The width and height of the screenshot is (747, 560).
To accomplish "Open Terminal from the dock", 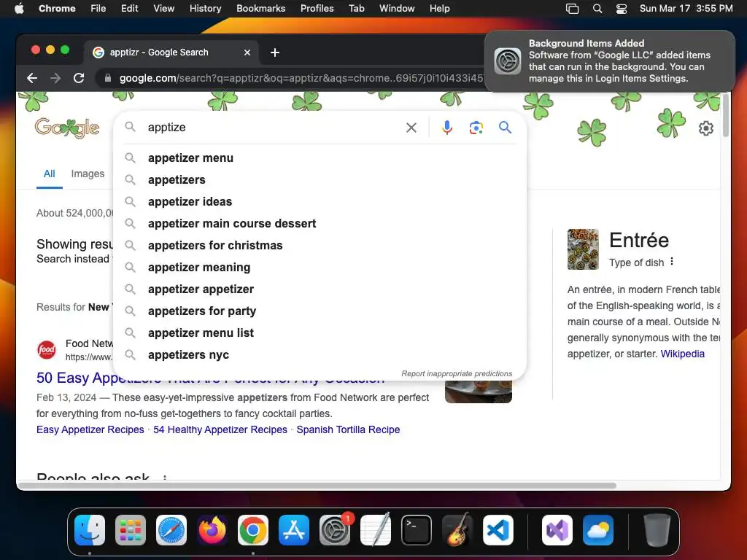I will point(417,530).
